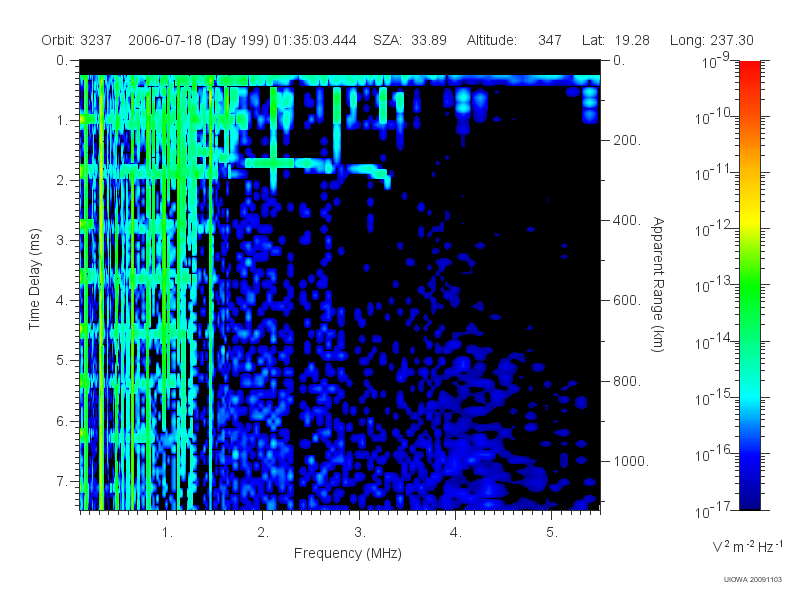
Task: Click the 'Frequency (MHz)' axis label
Action: click(348, 554)
